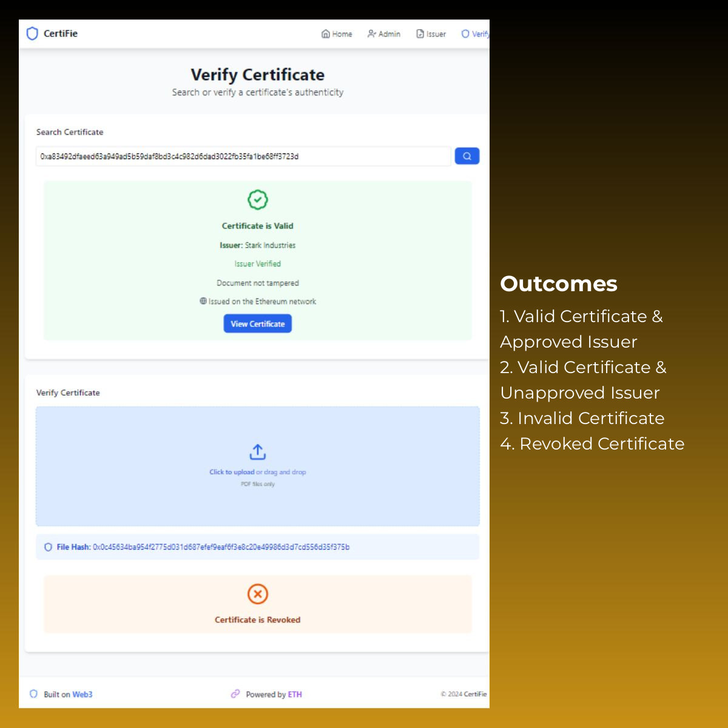The height and width of the screenshot is (728, 728).
Task: Click the Issuer document icon
Action: click(x=420, y=34)
